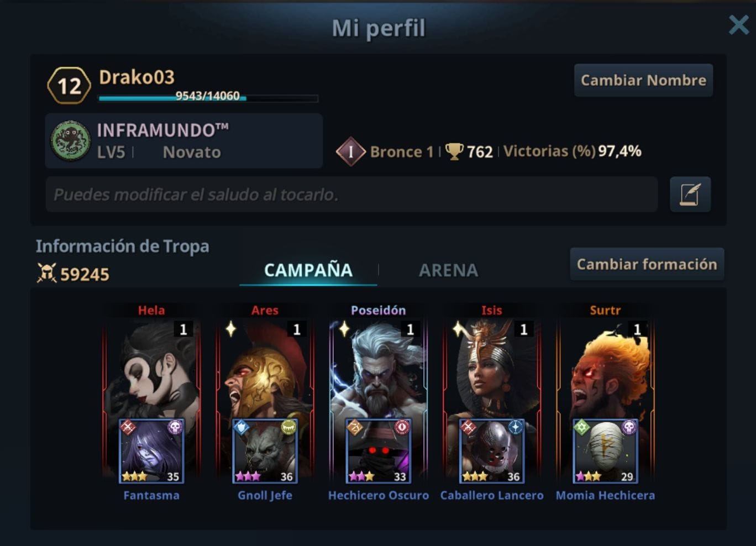This screenshot has width=756, height=546.
Task: Click the INFRAMUNDO guild emblem icon
Action: [70, 141]
